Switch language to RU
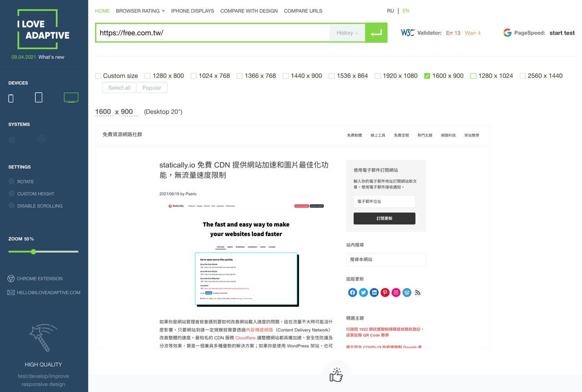Screen dimensions: 582x392 [391, 11]
